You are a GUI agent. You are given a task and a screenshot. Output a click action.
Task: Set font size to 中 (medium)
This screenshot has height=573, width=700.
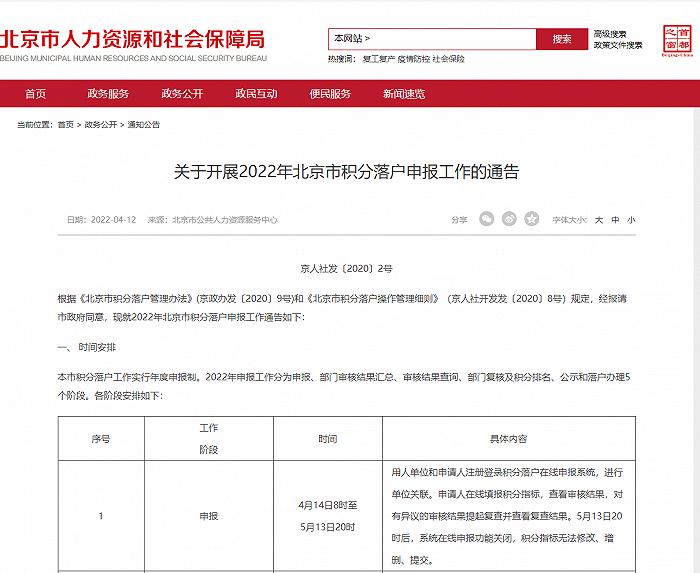point(615,220)
